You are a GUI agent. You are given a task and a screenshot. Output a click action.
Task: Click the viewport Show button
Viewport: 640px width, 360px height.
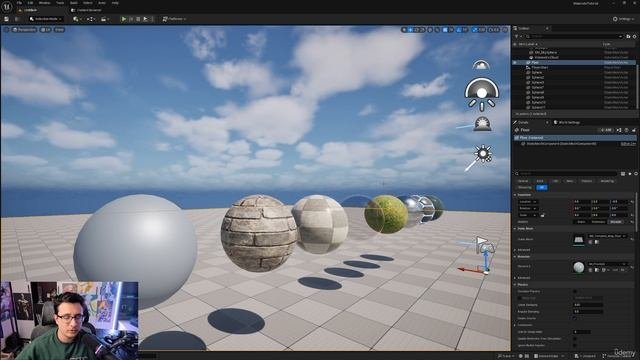tap(60, 30)
